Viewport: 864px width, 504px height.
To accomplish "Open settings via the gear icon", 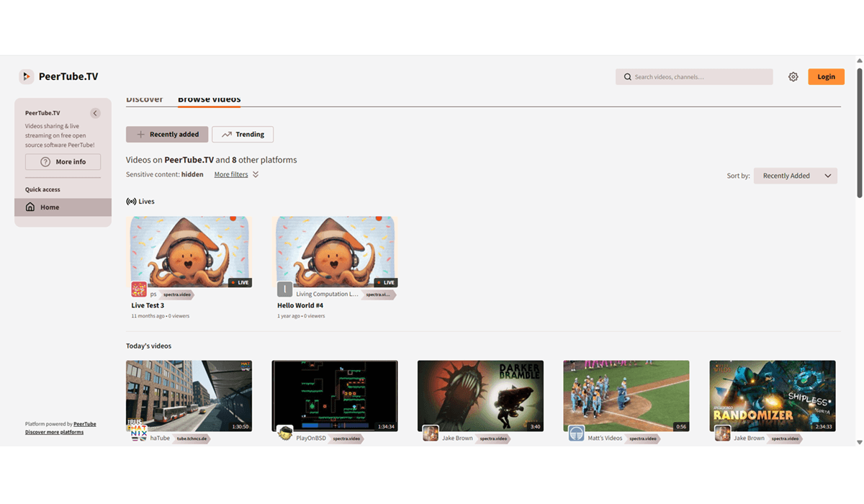I will pyautogui.click(x=793, y=77).
